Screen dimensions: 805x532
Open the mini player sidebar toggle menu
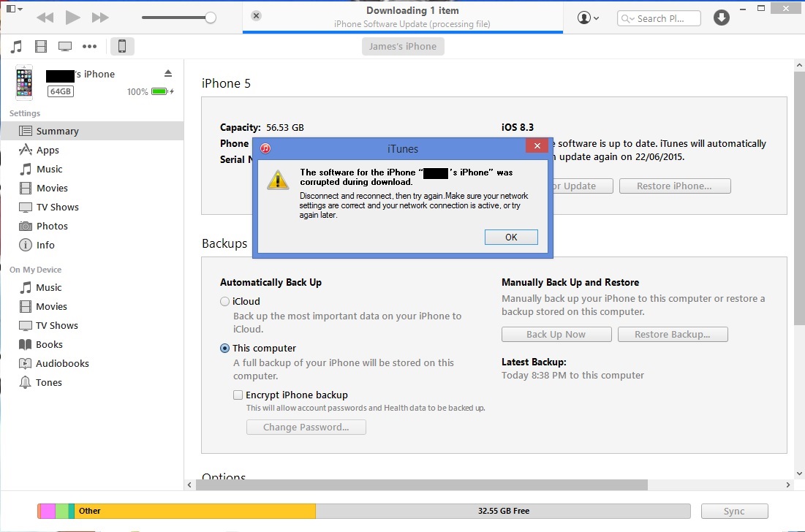point(14,9)
